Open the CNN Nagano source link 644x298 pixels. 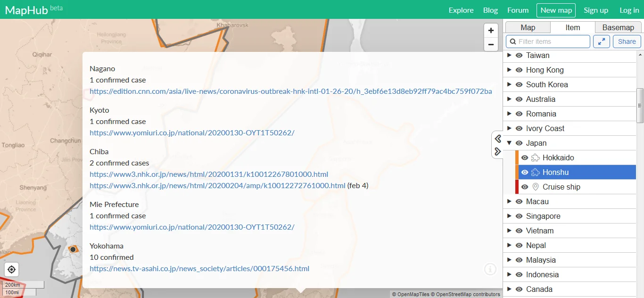point(291,91)
